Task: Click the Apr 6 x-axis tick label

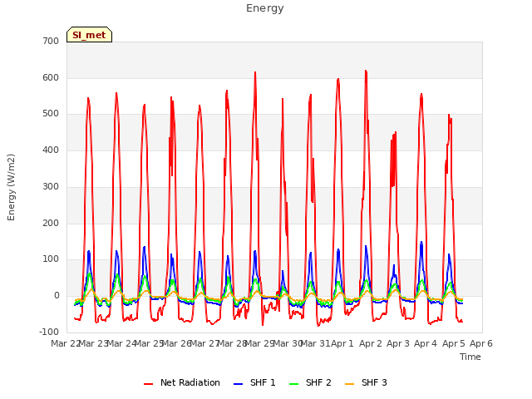Action: [481, 343]
